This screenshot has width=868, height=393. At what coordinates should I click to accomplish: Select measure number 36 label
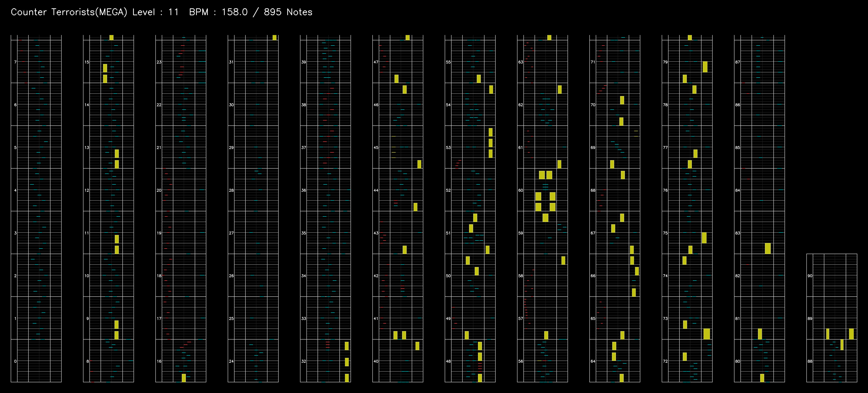point(304,190)
